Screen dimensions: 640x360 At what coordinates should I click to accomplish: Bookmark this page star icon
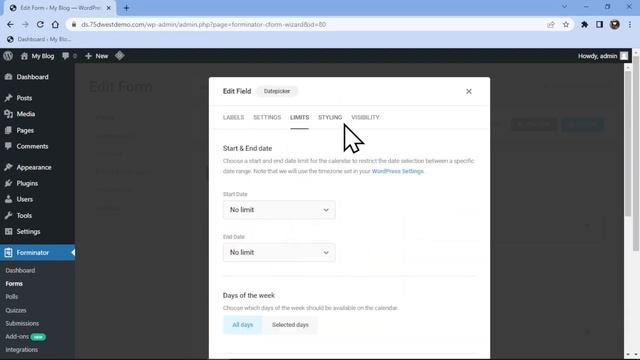[x=566, y=24]
